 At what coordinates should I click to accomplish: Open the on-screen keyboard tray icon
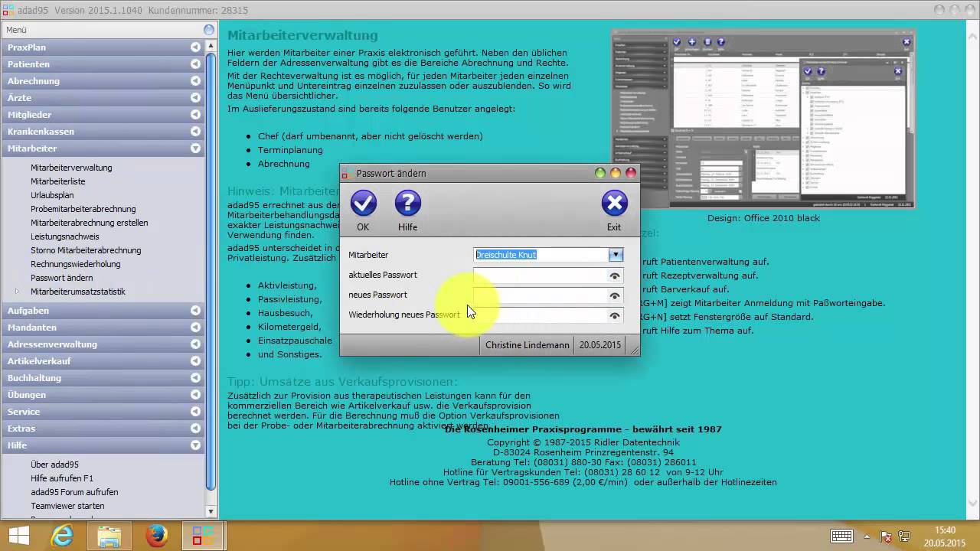pos(842,536)
